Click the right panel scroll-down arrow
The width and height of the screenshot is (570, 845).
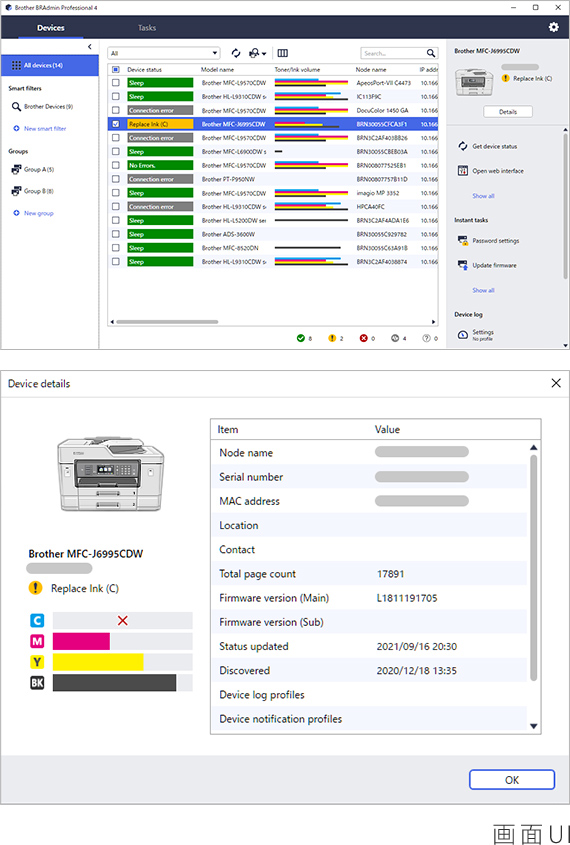(x=566, y=345)
